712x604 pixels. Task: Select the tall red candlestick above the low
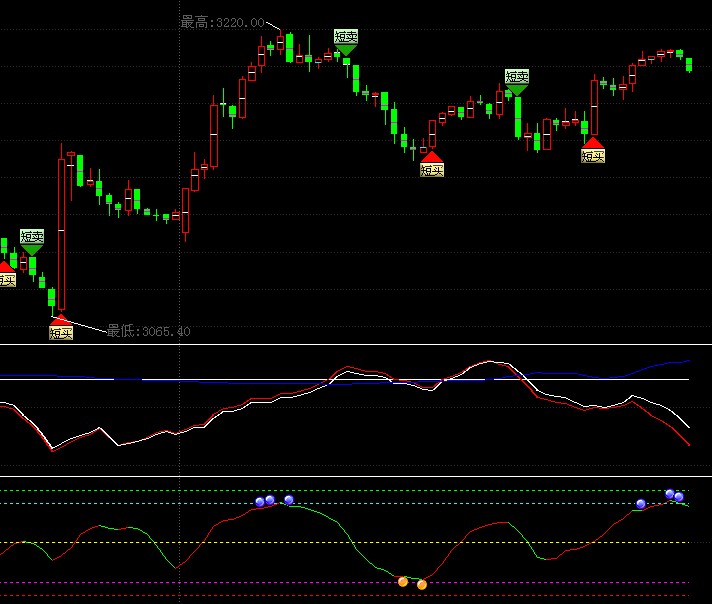click(x=61, y=232)
